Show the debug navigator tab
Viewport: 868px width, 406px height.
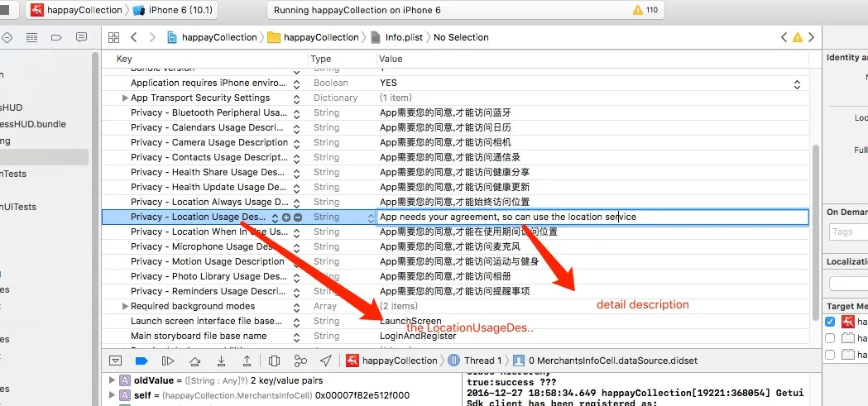tap(32, 37)
